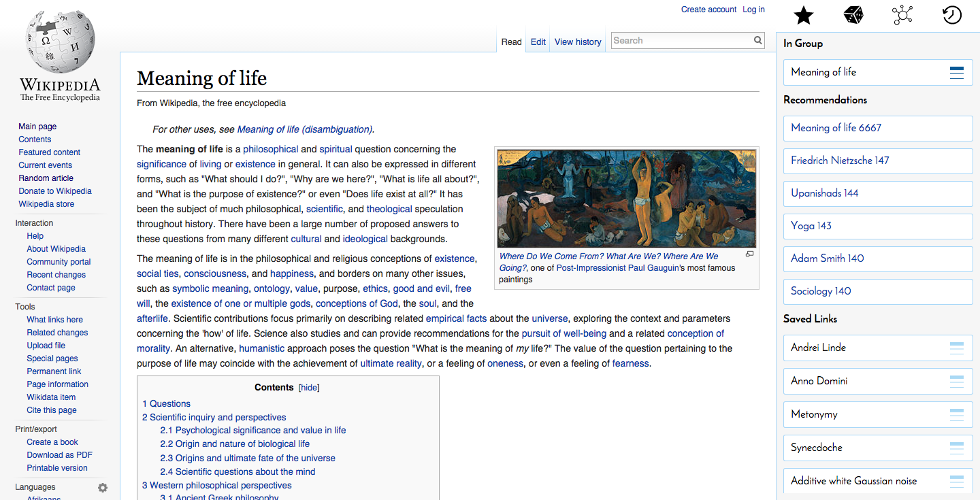Open saved link Synecdoche
Screen dimensions: 980x500
tap(878, 448)
